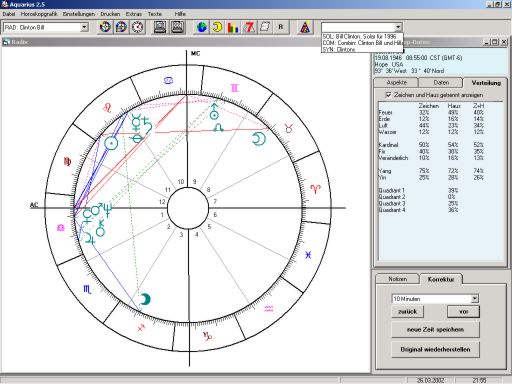Open the Horoskopgrafik menu
This screenshot has height=384, width=512.
39,14
